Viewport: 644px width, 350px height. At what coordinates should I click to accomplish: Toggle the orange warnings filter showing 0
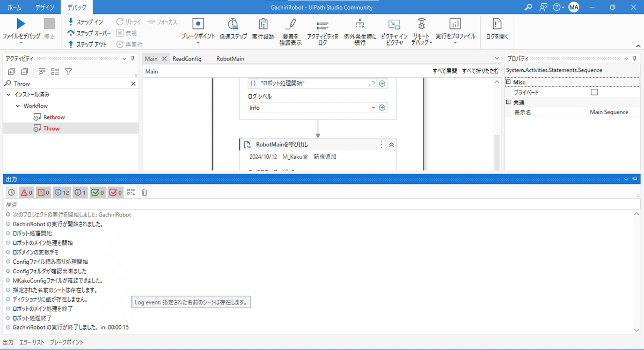point(43,192)
